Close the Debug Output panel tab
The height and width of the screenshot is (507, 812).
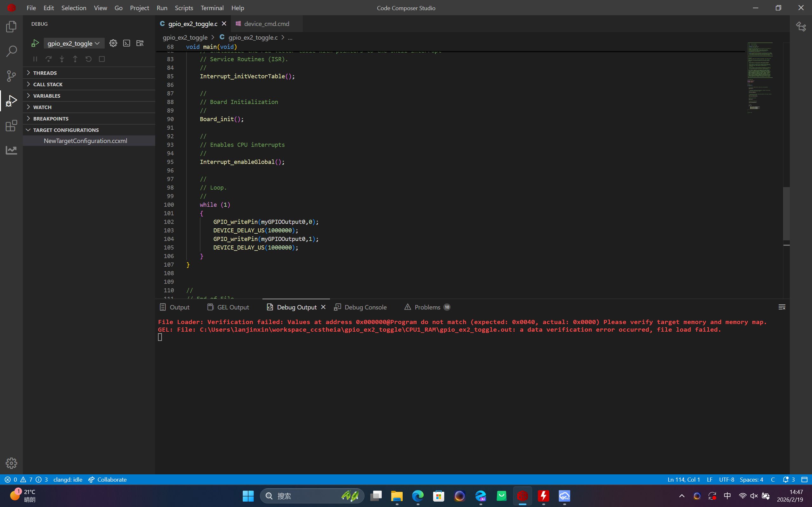click(323, 307)
